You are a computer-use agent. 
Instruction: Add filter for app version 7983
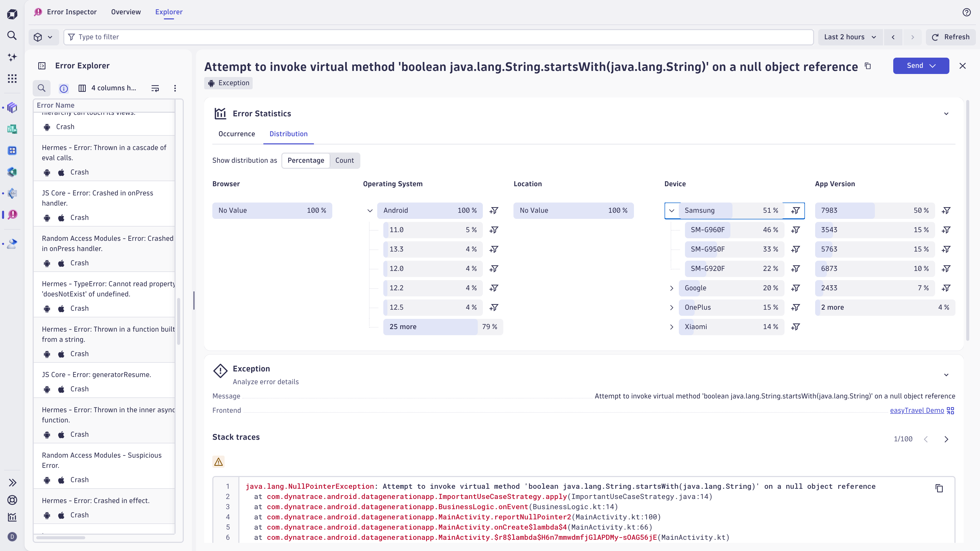(946, 211)
